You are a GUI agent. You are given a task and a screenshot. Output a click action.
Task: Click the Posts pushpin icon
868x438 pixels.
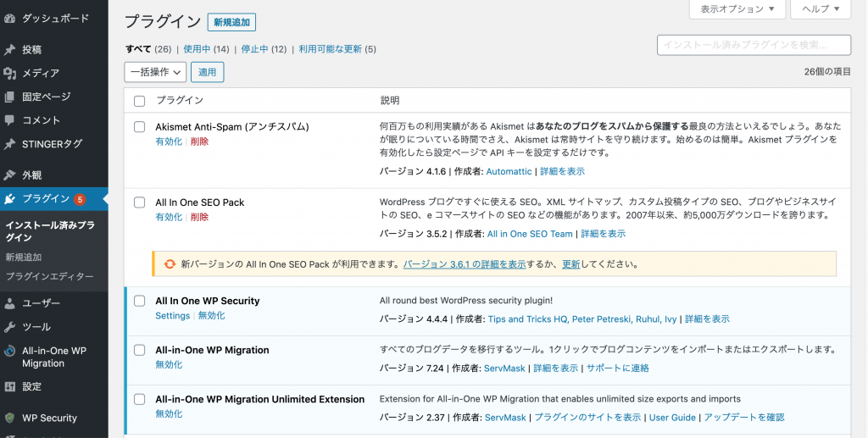(x=9, y=50)
